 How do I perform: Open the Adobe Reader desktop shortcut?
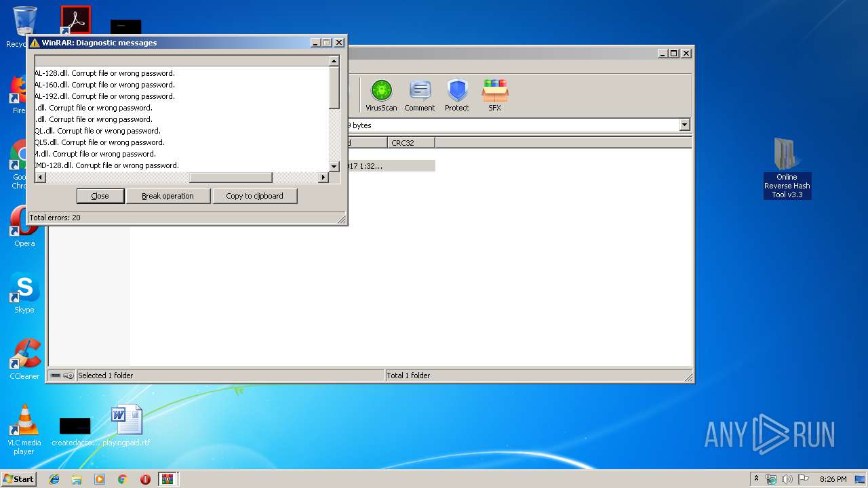75,20
